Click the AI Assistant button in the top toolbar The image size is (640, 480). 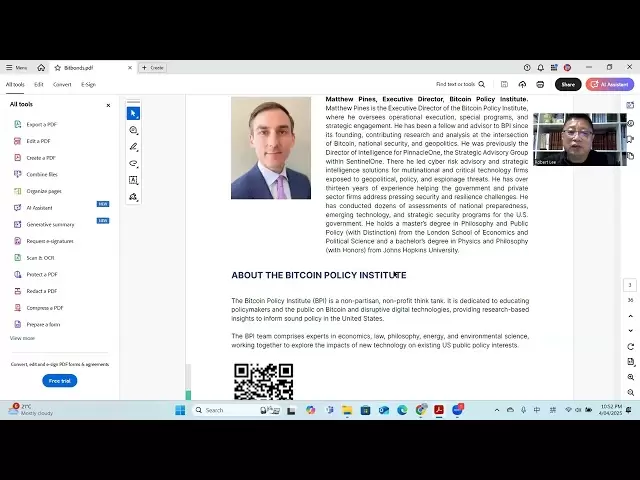pos(610,84)
